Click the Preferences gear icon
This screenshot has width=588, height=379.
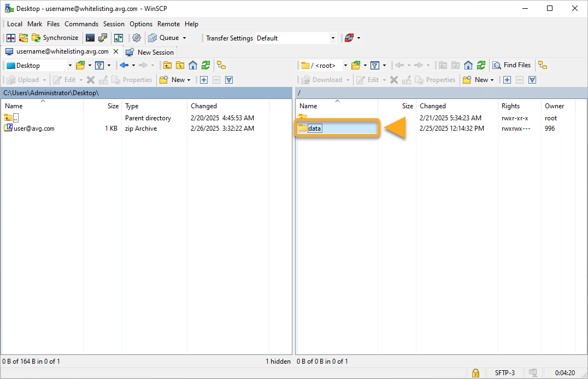[x=137, y=38]
